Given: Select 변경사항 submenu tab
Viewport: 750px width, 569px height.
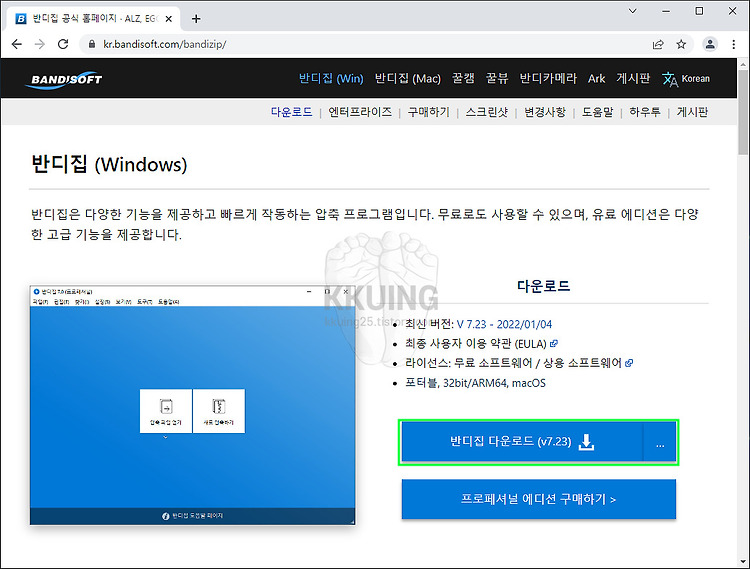Looking at the screenshot, I should pos(545,112).
